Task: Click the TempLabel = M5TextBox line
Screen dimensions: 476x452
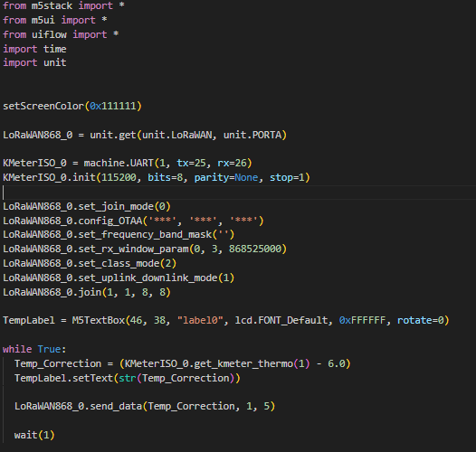Action: coord(226,320)
